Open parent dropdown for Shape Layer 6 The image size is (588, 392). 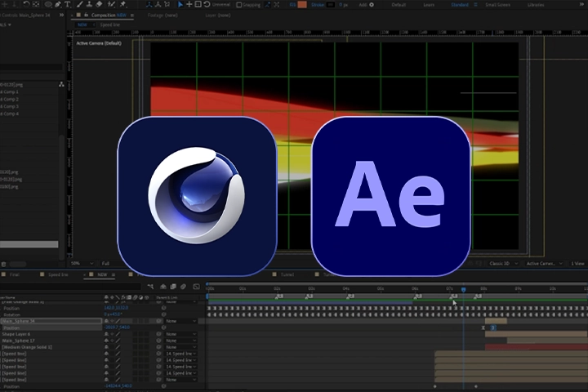(x=181, y=334)
